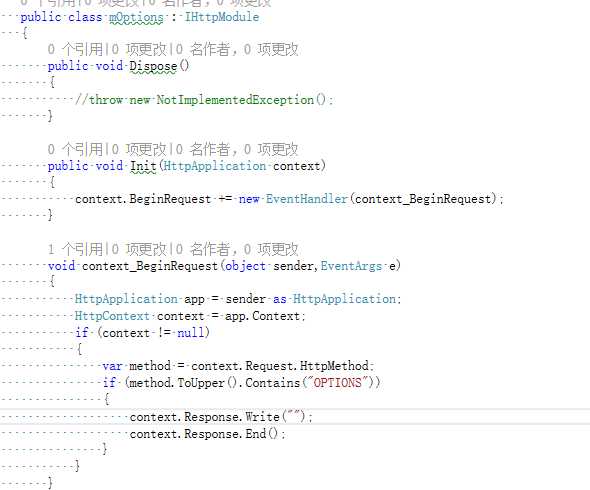Screen dimensions: 590x490
Task: Click context.BeginRequest event subscription
Action: pyautogui.click(x=143, y=199)
